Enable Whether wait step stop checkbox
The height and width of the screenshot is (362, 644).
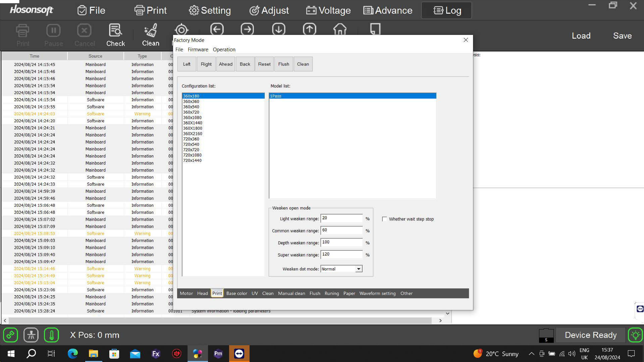coord(384,219)
